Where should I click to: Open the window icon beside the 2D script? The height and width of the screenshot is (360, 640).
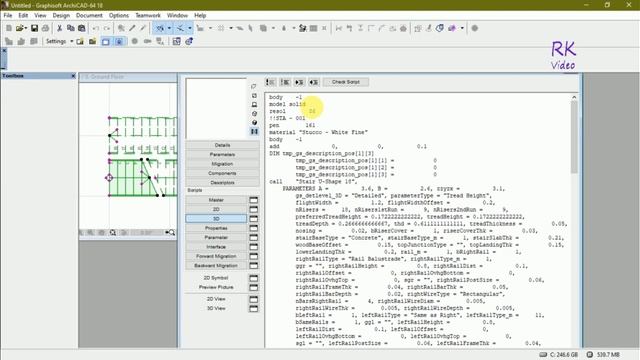[x=253, y=209]
